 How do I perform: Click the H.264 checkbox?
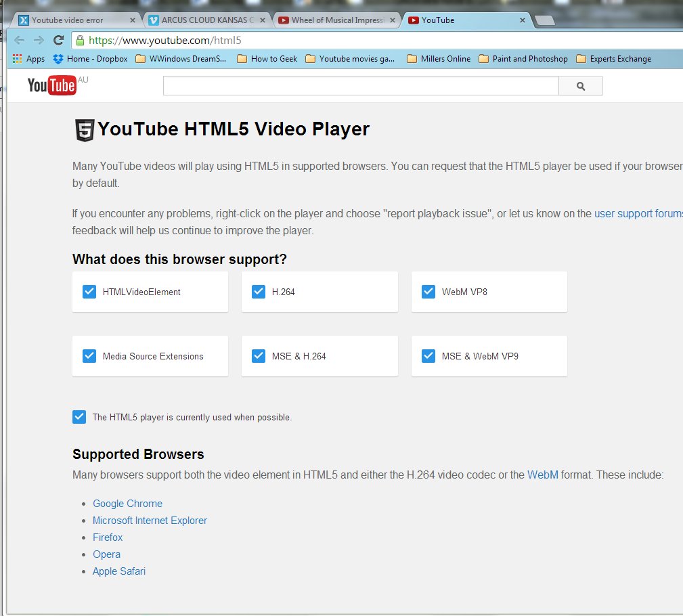point(259,292)
